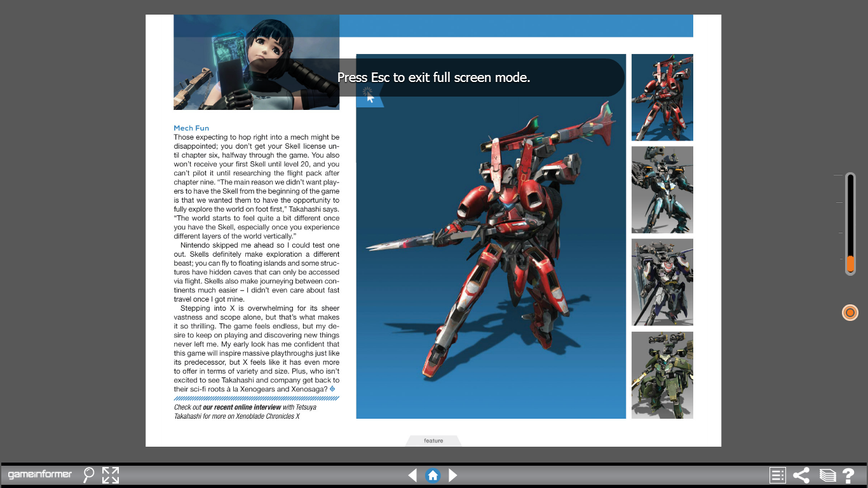The width and height of the screenshot is (868, 488).
Task: Click the orange zoom slider handle
Action: tap(850, 264)
